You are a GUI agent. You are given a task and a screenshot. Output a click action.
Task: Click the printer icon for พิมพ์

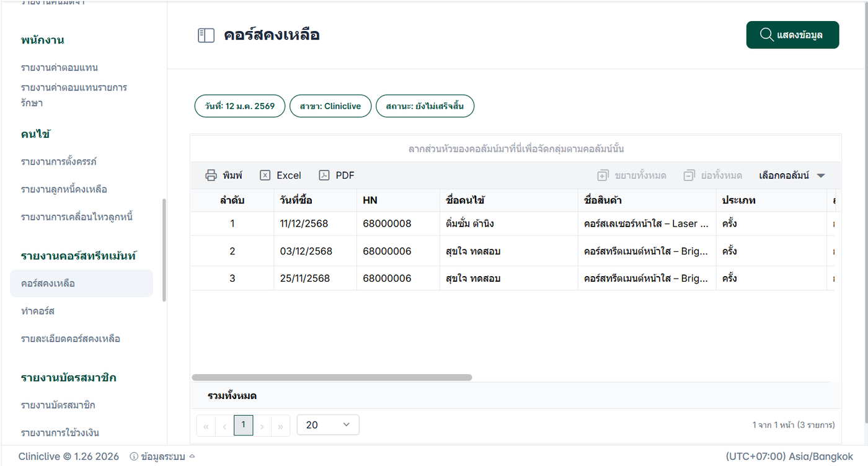click(211, 176)
